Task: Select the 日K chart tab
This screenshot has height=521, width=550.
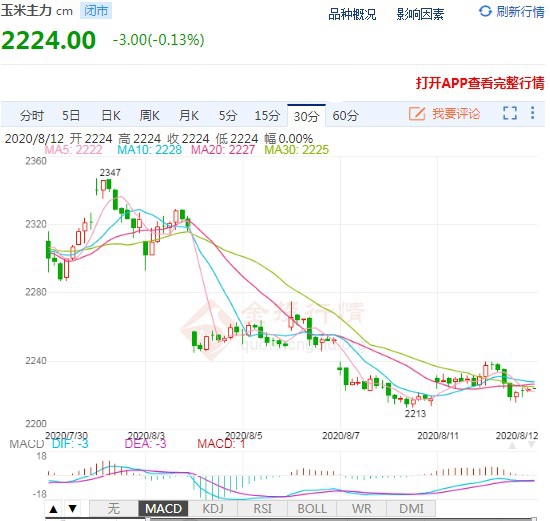Action: click(111, 115)
